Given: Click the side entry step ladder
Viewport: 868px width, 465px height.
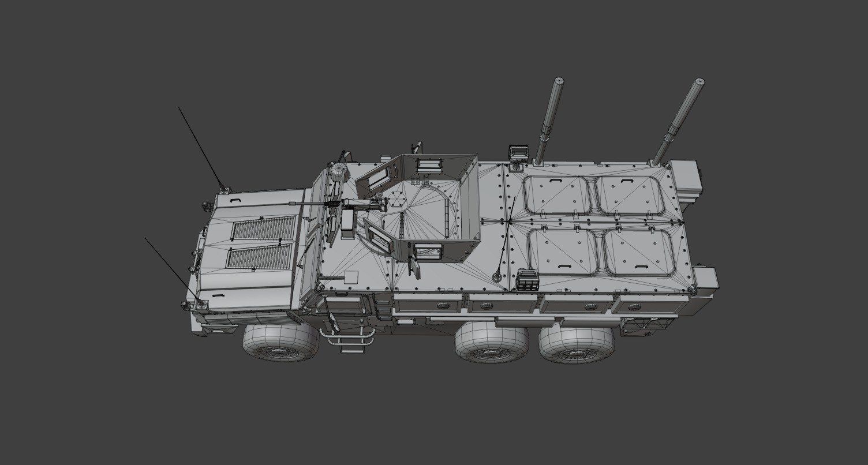Looking at the screenshot, I should [347, 341].
